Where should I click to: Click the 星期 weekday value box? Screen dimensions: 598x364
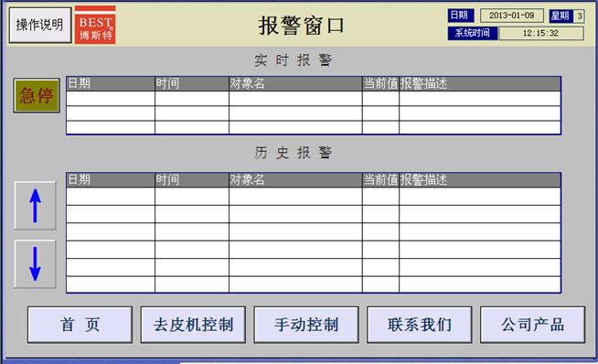(579, 16)
